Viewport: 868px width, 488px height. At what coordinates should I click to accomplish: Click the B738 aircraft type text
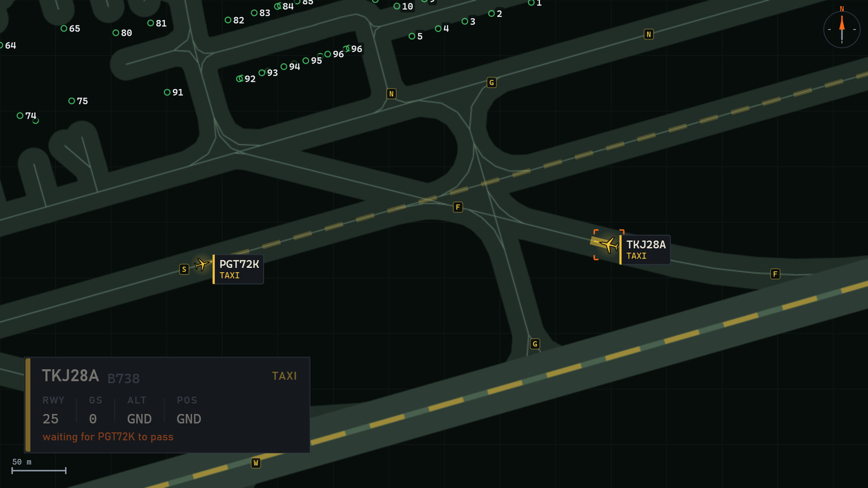tap(124, 378)
